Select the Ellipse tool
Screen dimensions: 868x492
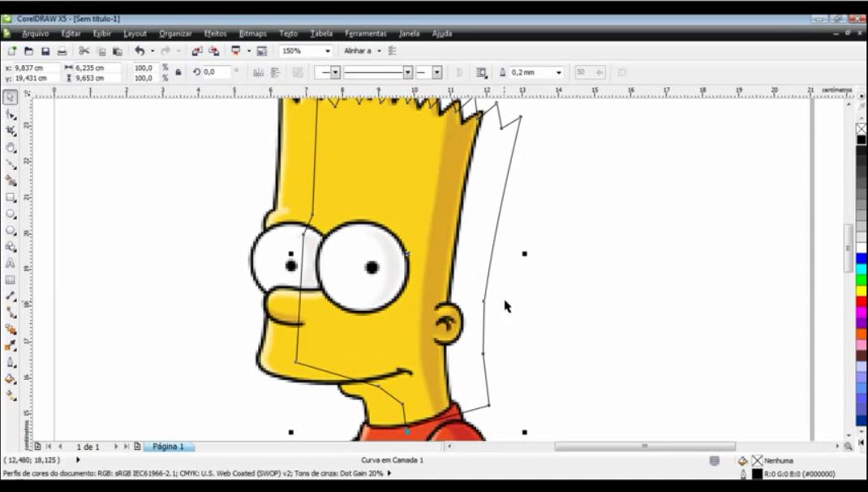(x=10, y=214)
